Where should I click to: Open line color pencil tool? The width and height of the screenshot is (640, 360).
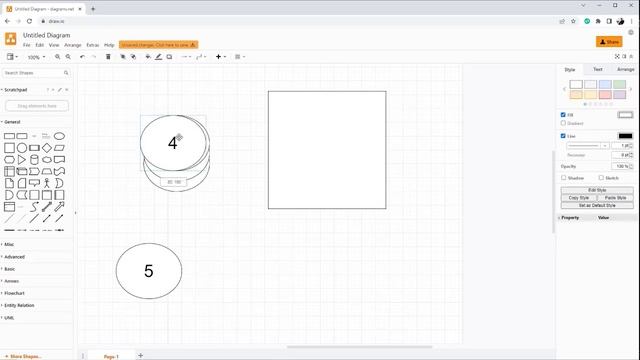(x=158, y=57)
